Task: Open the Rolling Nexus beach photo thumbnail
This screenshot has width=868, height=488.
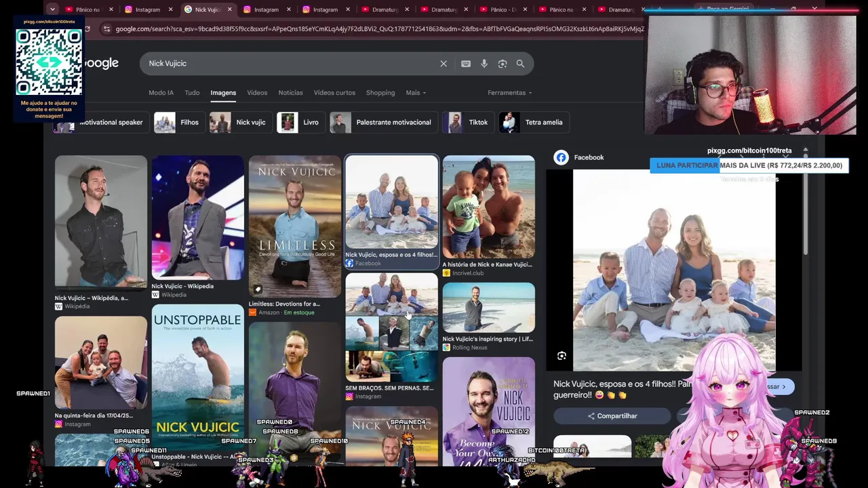Action: (x=489, y=308)
